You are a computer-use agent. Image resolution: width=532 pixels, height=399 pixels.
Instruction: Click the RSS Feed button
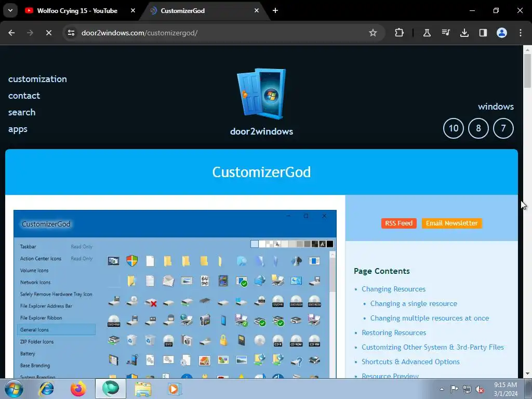point(398,223)
